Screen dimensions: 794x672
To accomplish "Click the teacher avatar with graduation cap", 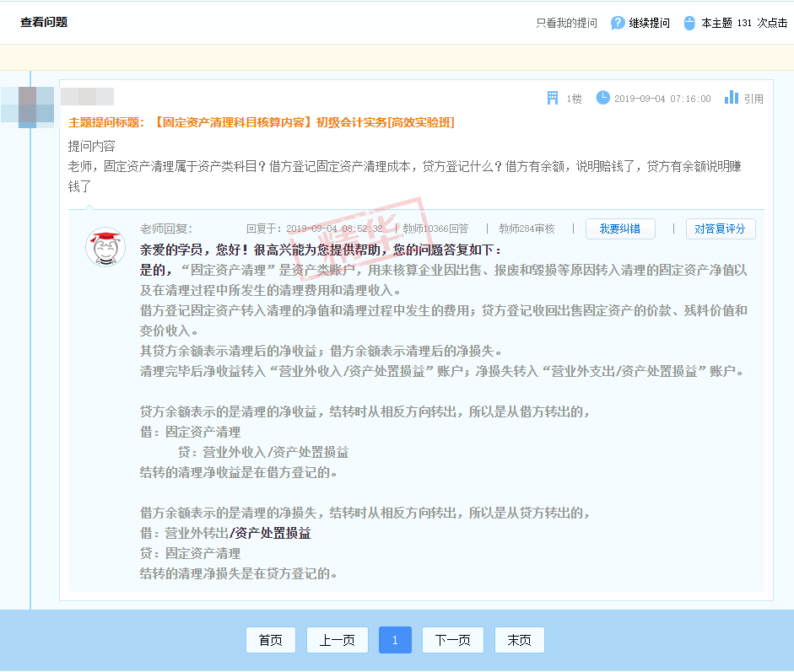I will [x=105, y=247].
